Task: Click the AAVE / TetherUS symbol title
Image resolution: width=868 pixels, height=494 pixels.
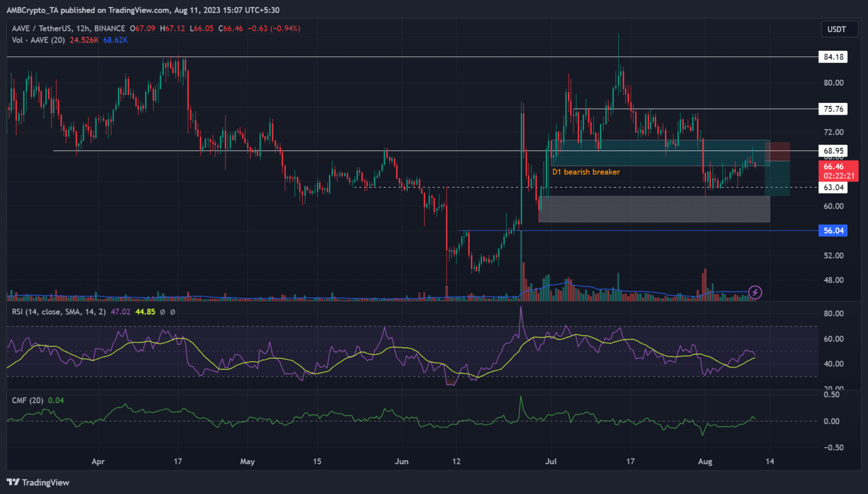Action: coord(68,28)
